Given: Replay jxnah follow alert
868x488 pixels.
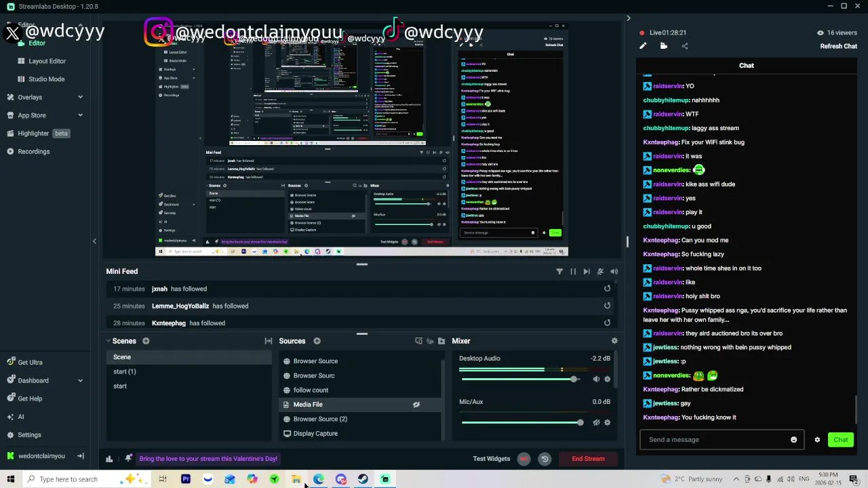Looking at the screenshot, I should (607, 289).
